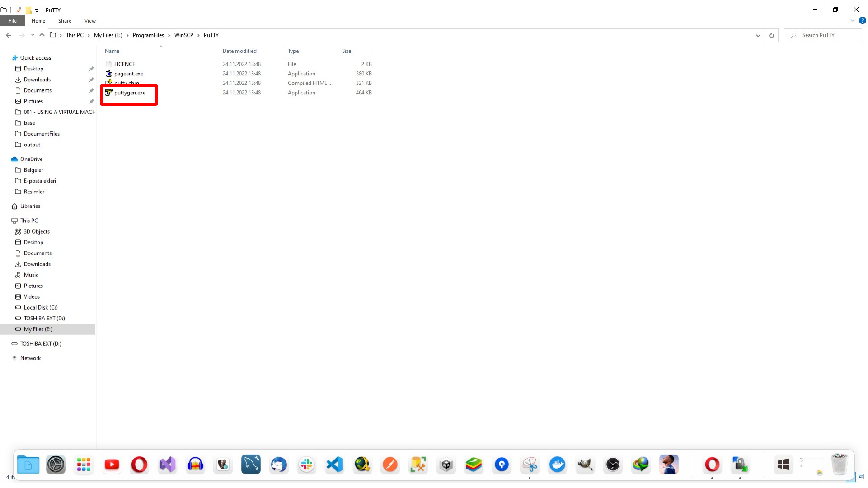
Task: Open recent locations dropdown
Action: pos(33,35)
